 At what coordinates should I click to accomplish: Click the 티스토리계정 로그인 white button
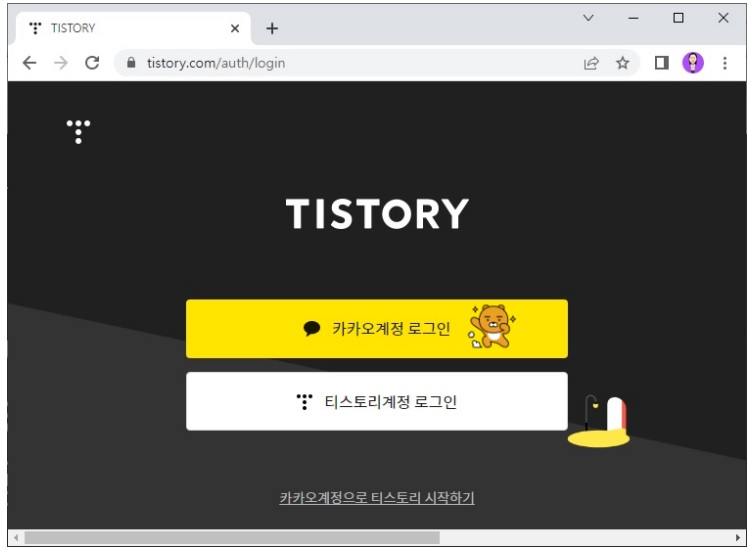point(377,401)
